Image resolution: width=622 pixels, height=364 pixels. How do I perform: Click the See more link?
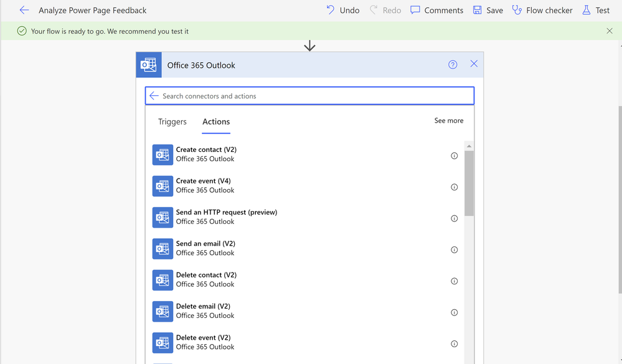click(x=449, y=121)
